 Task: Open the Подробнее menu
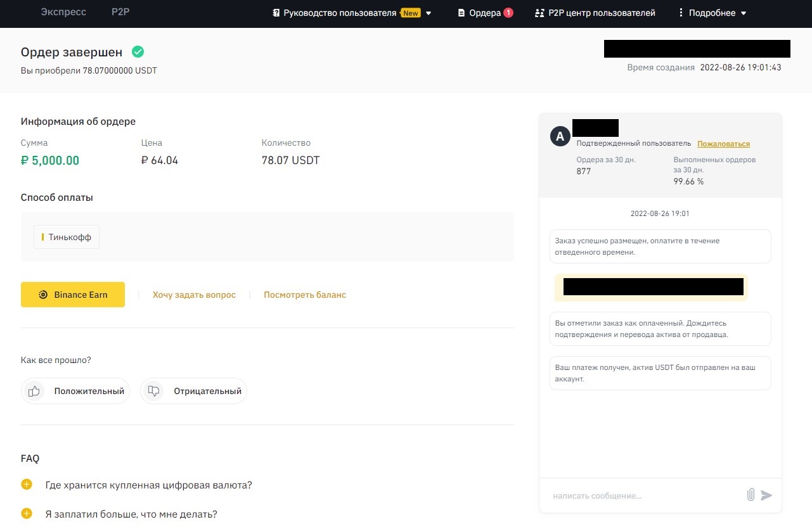coord(712,13)
